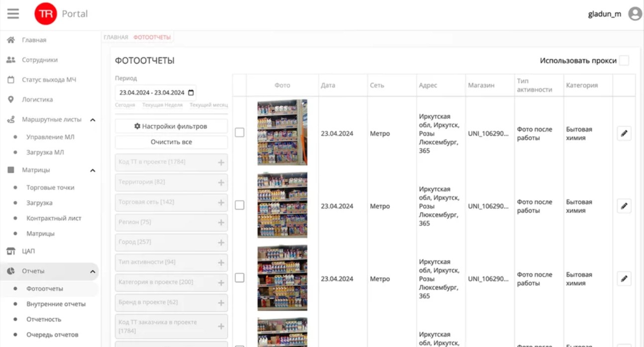This screenshot has height=347, width=644.
Task: Add Бренд в проекте filter with plus
Action: coord(221,302)
